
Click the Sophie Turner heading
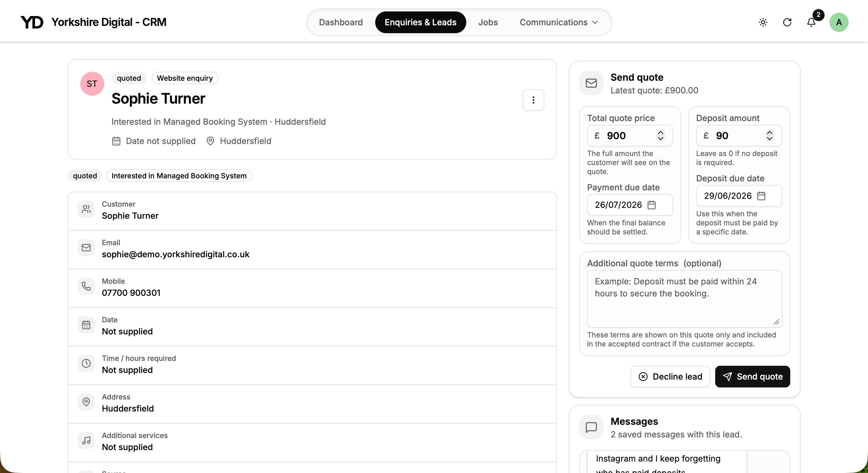click(x=158, y=99)
